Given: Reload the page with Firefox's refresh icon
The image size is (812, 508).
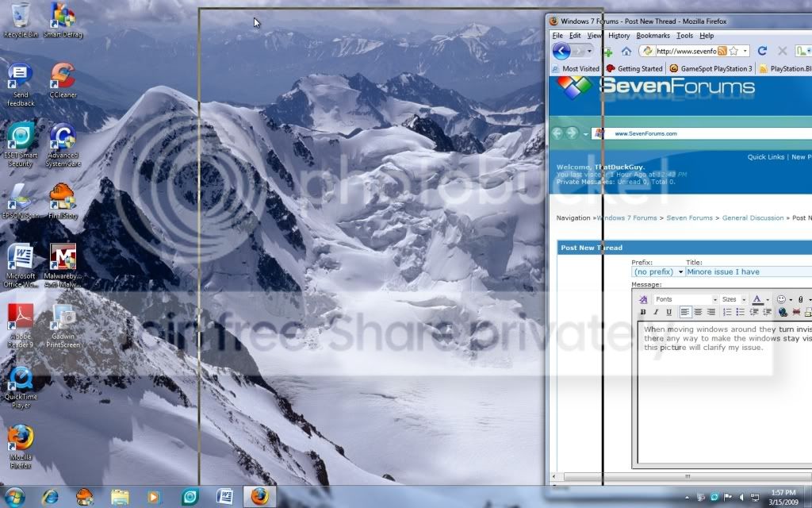Looking at the screenshot, I should [762, 51].
